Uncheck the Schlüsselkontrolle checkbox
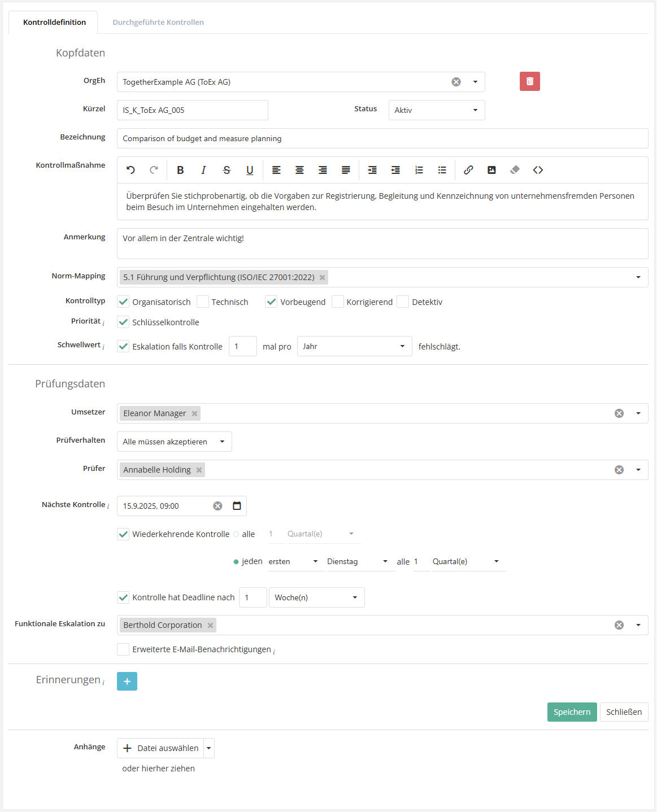Image resolution: width=657 pixels, height=812 pixels. click(123, 322)
